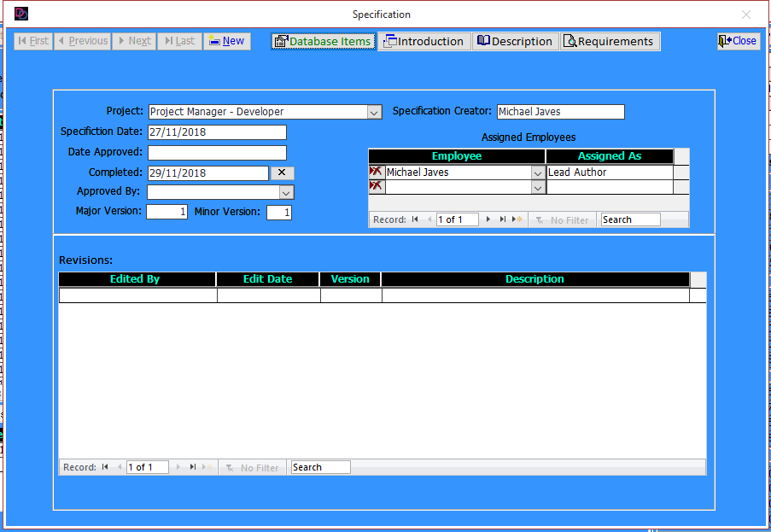Switch to the Introduction tab
771x532 pixels.
point(423,41)
